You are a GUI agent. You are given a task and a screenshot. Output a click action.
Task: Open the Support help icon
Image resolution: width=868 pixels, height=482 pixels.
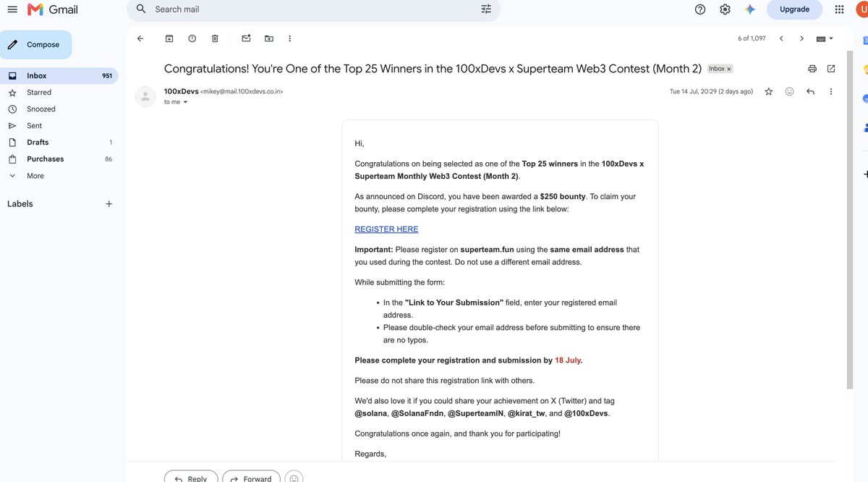click(x=700, y=9)
